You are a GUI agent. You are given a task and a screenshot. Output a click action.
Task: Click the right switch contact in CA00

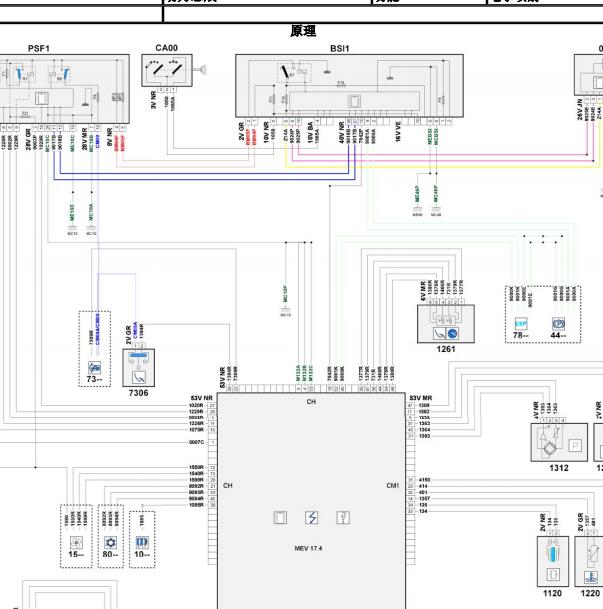[x=176, y=69]
